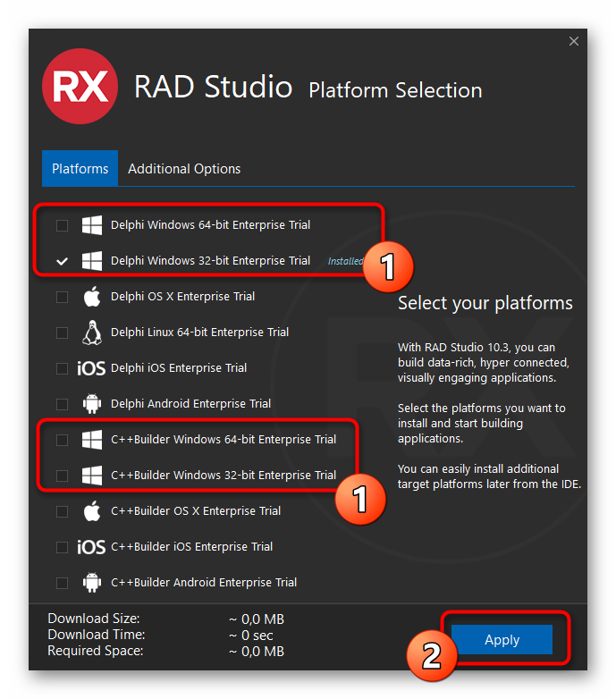Click Android icon beside C++Builder Android Enterprise Trial
Image resolution: width=616 pixels, height=699 pixels.
(x=92, y=583)
